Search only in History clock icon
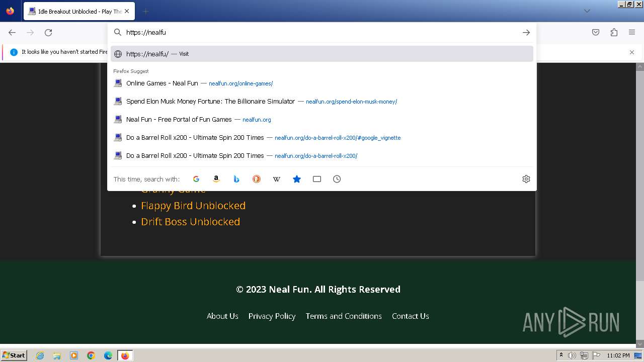 tap(337, 179)
